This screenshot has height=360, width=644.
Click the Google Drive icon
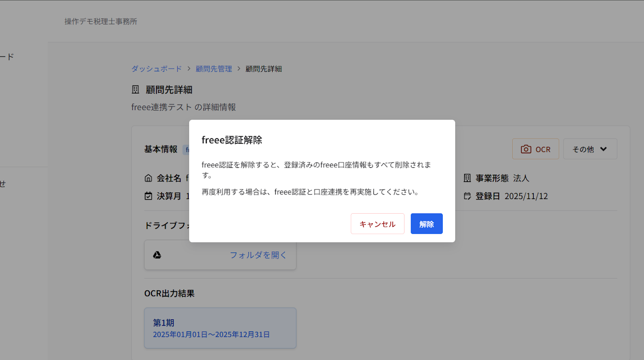(157, 255)
